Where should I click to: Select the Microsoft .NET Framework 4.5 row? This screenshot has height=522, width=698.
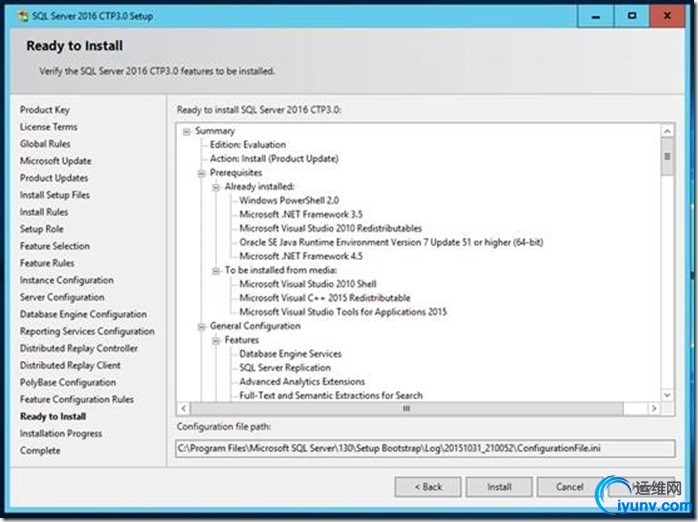tap(301, 256)
